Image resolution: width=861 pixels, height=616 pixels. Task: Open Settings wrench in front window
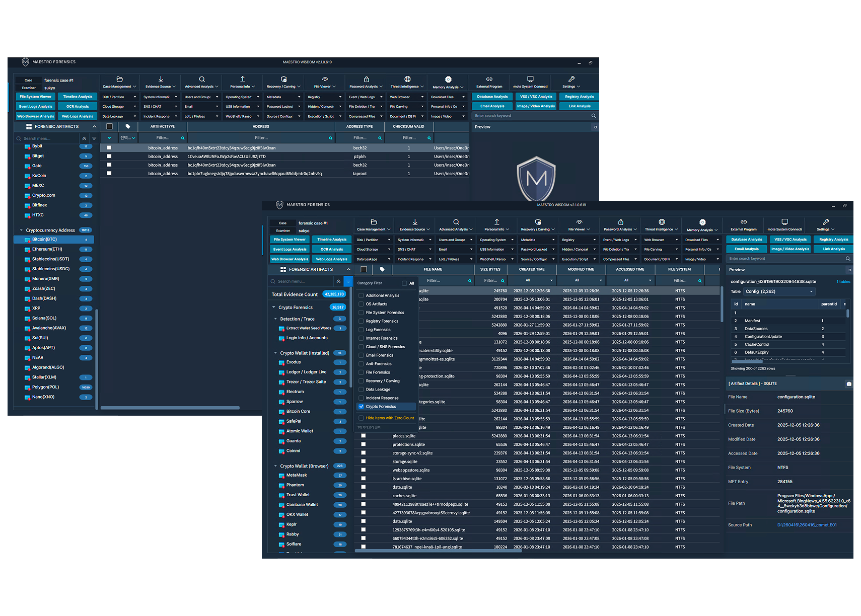[826, 222]
